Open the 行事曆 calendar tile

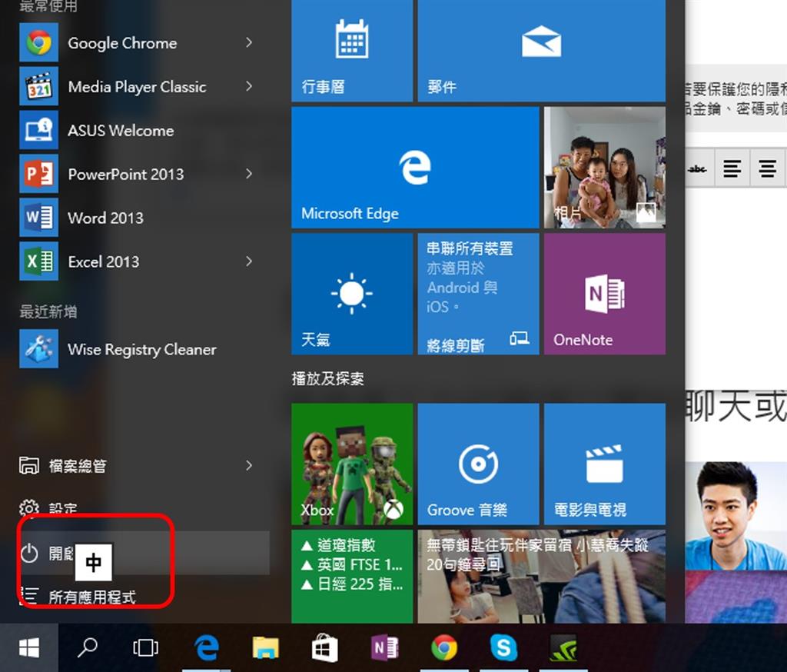pyautogui.click(x=352, y=50)
